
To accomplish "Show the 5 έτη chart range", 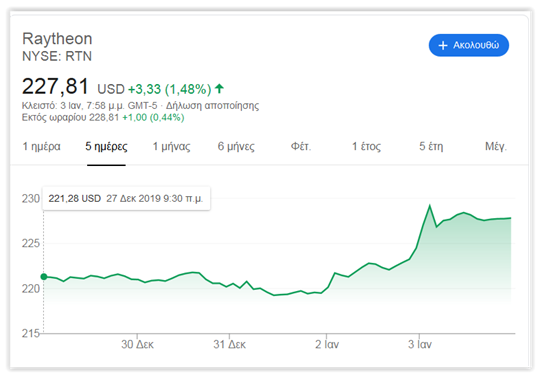I will pyautogui.click(x=431, y=147).
